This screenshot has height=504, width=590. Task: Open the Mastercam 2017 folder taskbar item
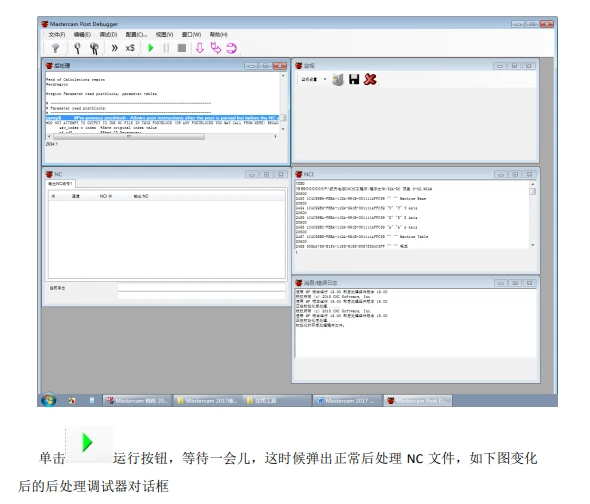tap(208, 401)
